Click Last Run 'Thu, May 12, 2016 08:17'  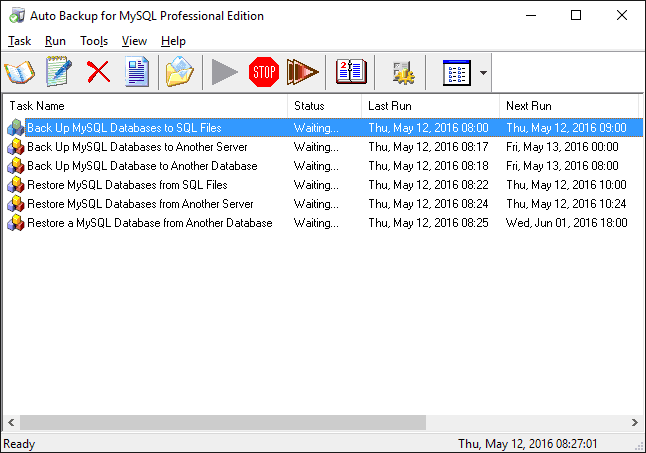(x=428, y=147)
